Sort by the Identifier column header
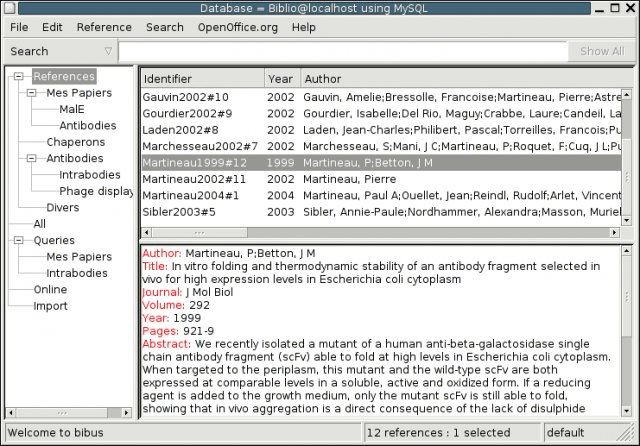 (x=203, y=79)
